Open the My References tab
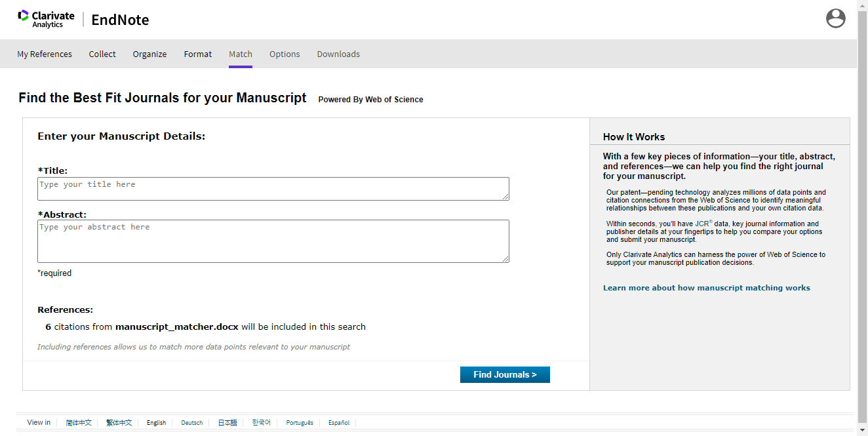Viewport: 868px width, 436px height. pyautogui.click(x=45, y=54)
